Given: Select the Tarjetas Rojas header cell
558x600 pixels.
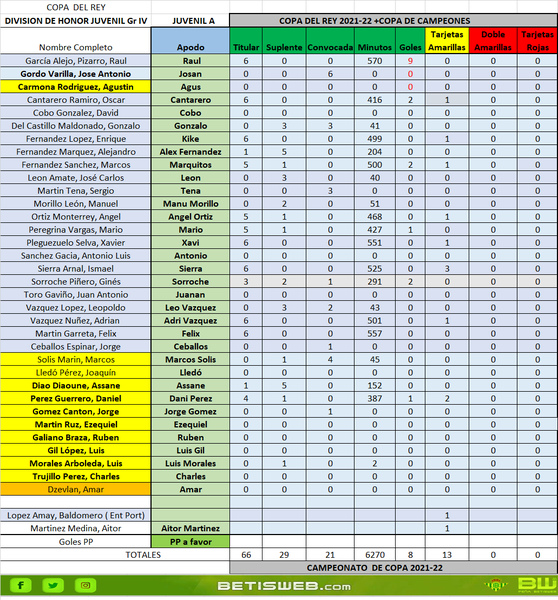Looking at the screenshot, I should pyautogui.click(x=537, y=41).
